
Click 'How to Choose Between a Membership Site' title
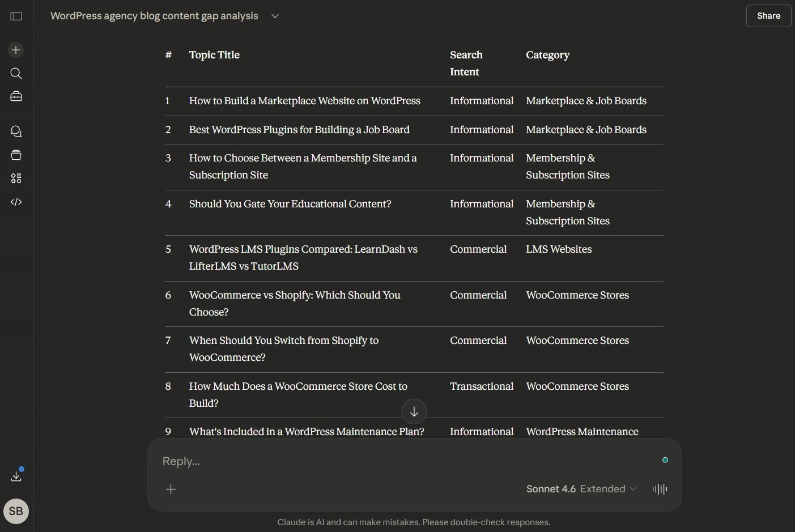click(303, 167)
